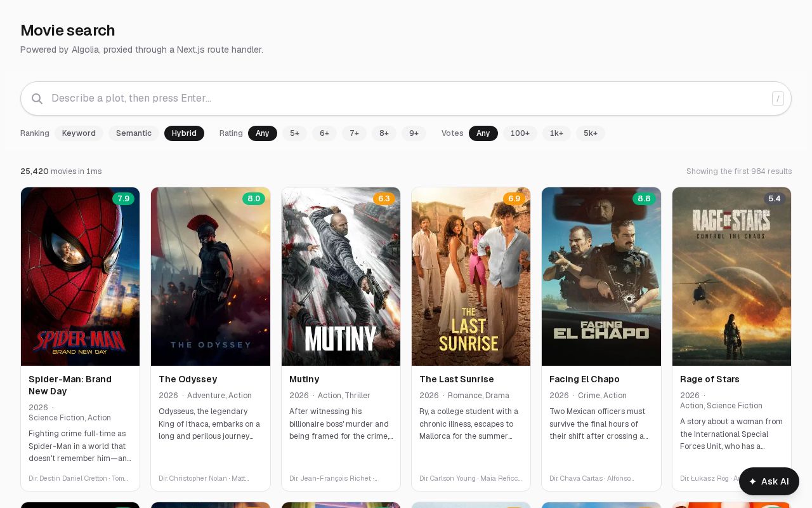Click the 8.0 rating badge on The Odyssey
The width and height of the screenshot is (812, 508).
pyautogui.click(x=254, y=199)
